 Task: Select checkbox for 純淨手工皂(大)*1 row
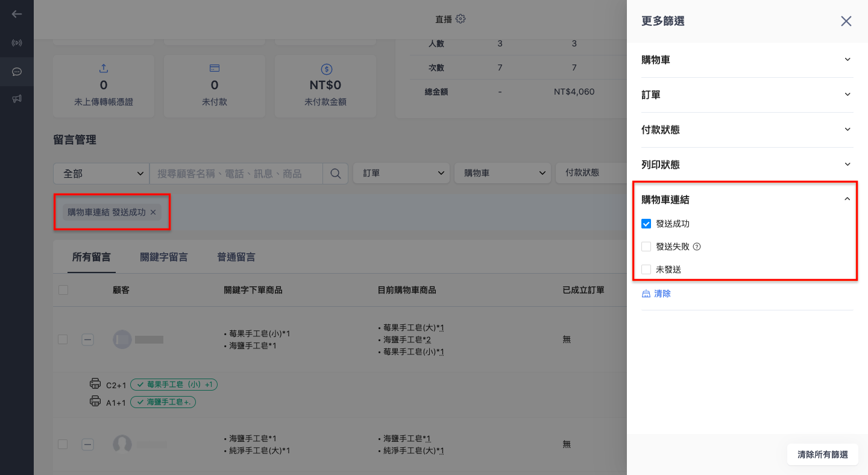click(x=63, y=444)
